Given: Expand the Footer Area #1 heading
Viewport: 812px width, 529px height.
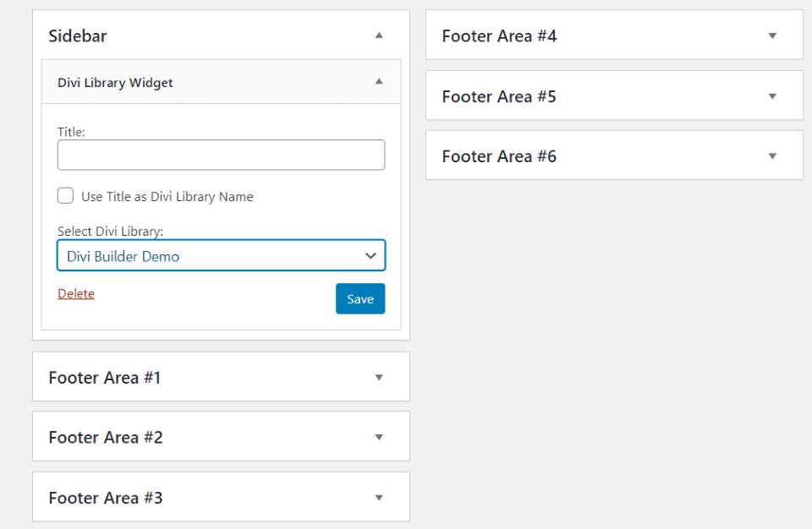Looking at the screenshot, I should pos(105,378).
